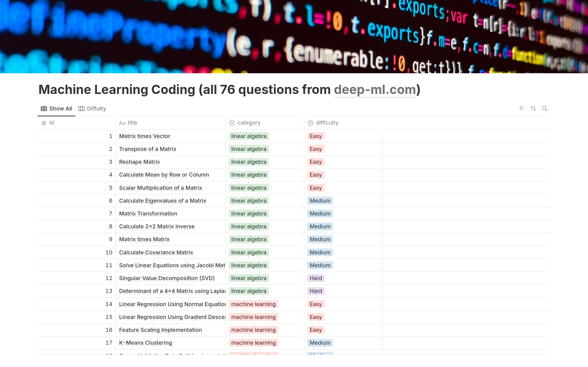Click the select-type icon in category header
The width and height of the screenshot is (588, 367).
(x=232, y=123)
